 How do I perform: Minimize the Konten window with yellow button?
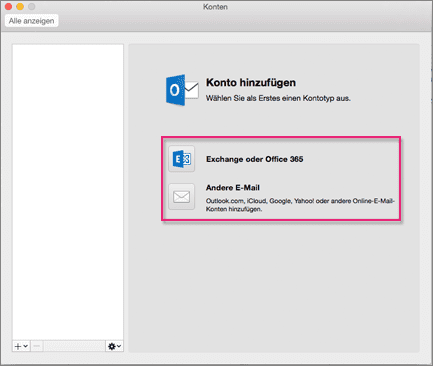(x=20, y=7)
